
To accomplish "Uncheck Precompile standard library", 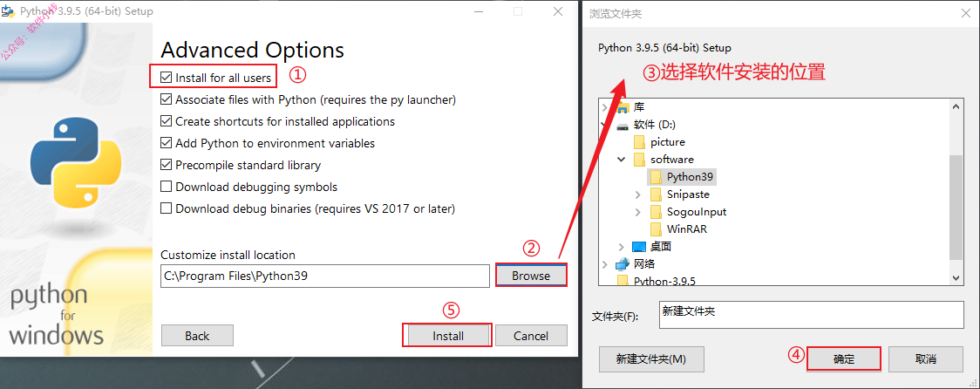I will tap(166, 165).
